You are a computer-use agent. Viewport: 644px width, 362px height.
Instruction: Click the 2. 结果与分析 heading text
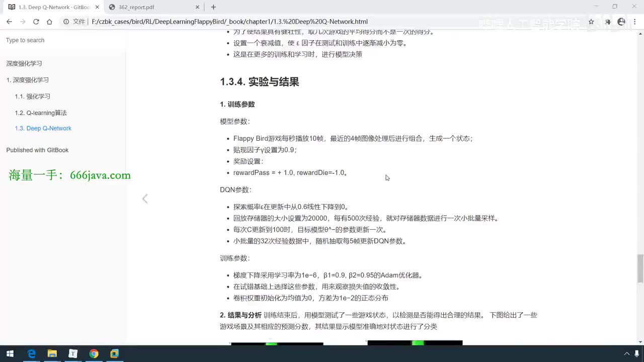(240, 315)
